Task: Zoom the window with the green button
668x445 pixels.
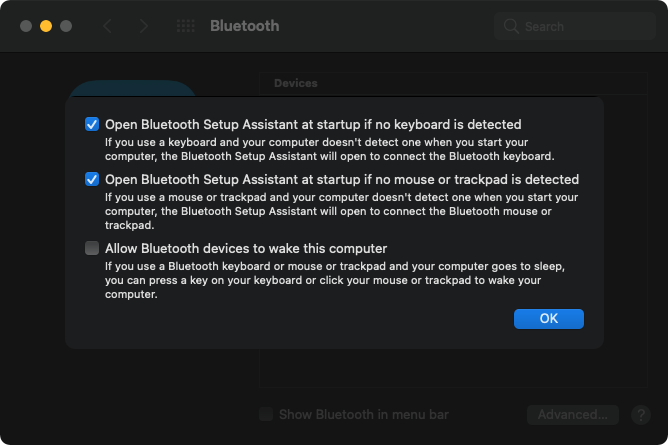Action: coord(65,26)
